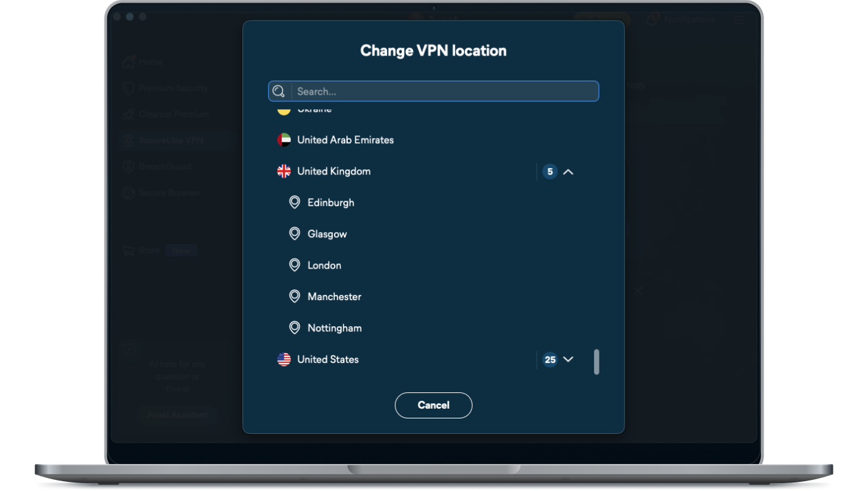The width and height of the screenshot is (868, 491).
Task: Choose Nottingham as VPN location
Action: (335, 328)
